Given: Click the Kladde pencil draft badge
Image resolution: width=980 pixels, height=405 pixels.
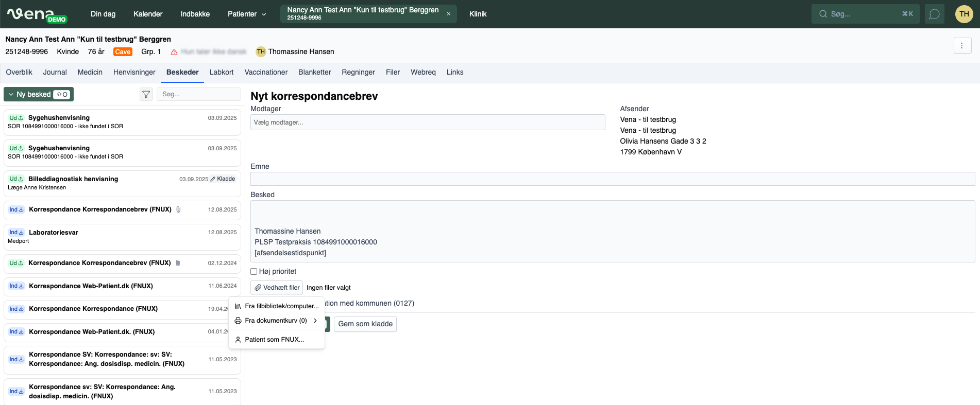Looking at the screenshot, I should pyautogui.click(x=223, y=179).
